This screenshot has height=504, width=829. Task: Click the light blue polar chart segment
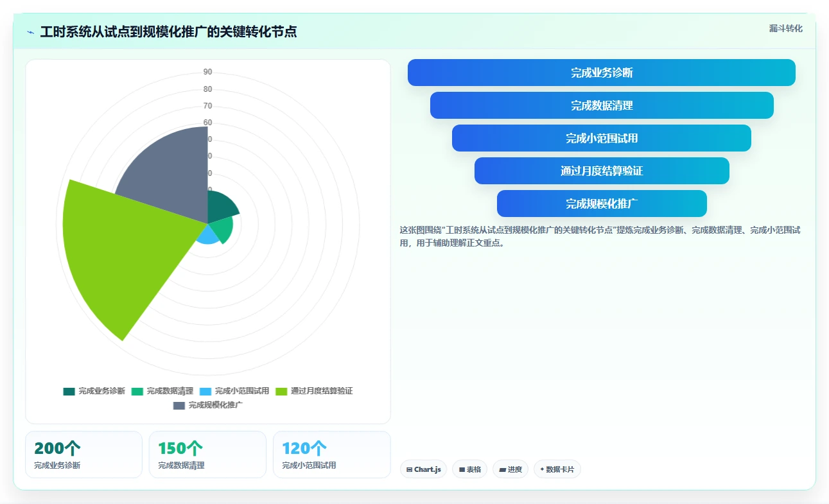coord(209,236)
